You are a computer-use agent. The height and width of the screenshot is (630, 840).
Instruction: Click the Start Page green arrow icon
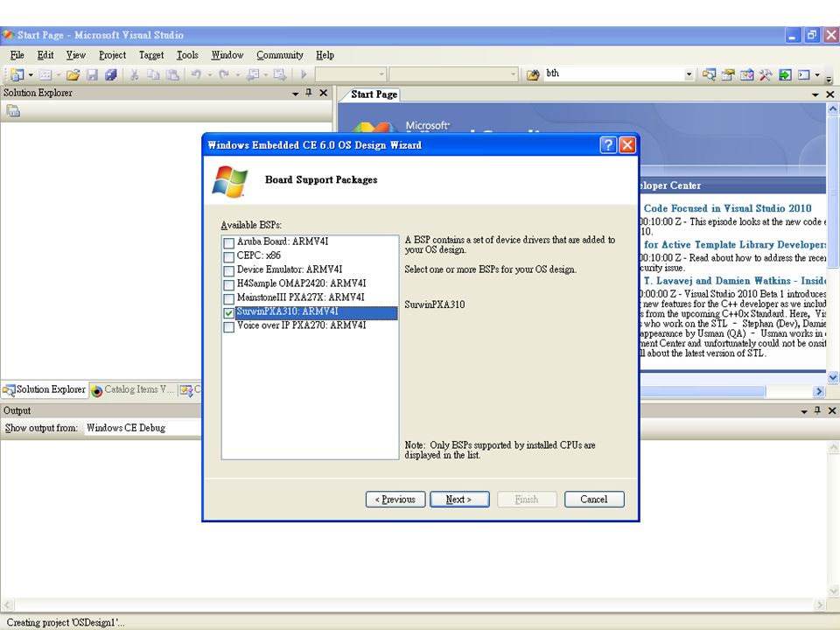(x=785, y=74)
